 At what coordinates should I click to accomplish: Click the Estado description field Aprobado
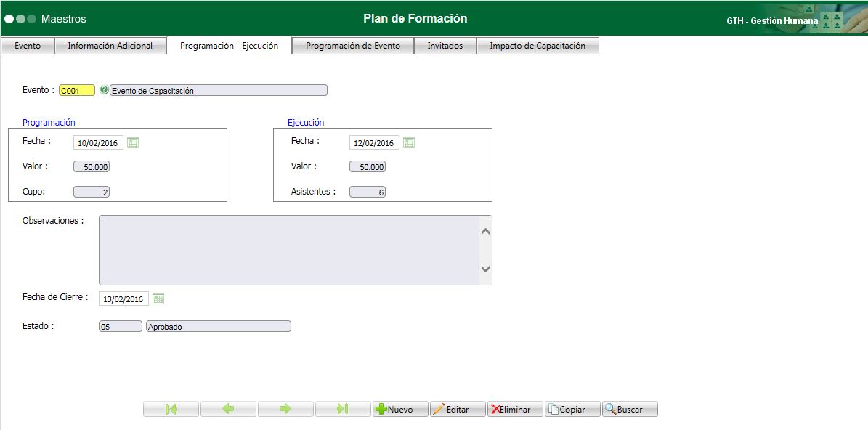(218, 327)
